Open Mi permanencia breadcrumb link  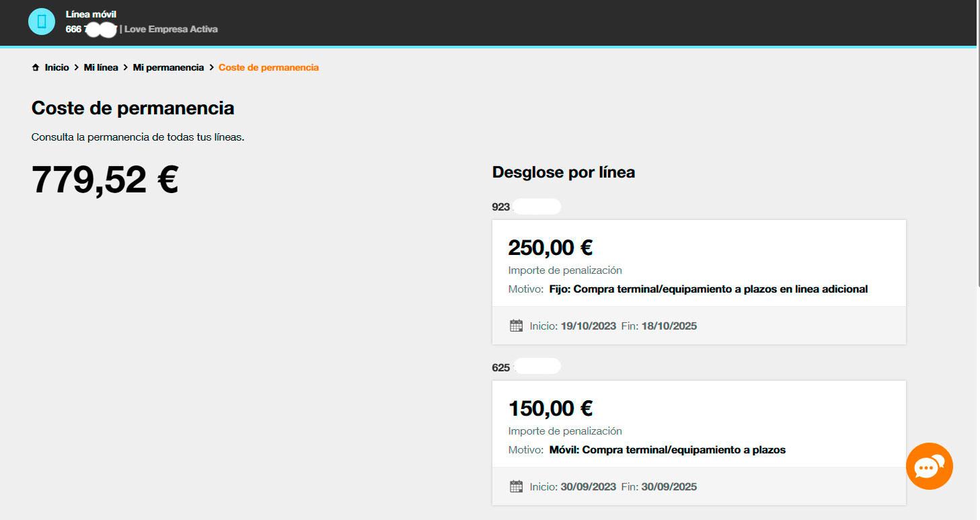(168, 67)
